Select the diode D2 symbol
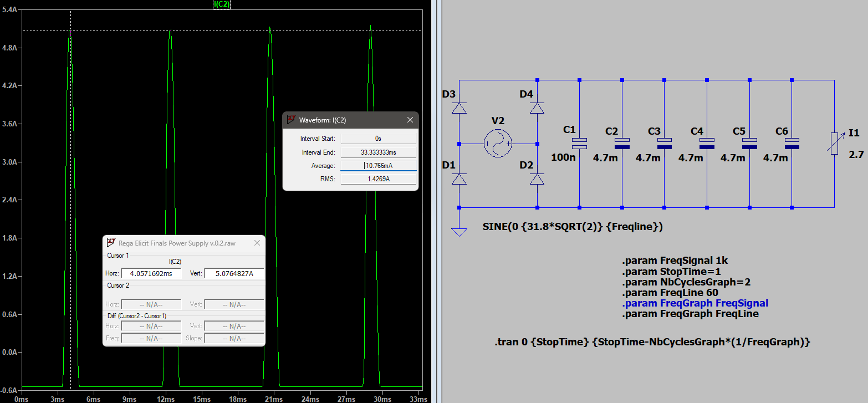Viewport: 868px width, 403px height. (537, 179)
